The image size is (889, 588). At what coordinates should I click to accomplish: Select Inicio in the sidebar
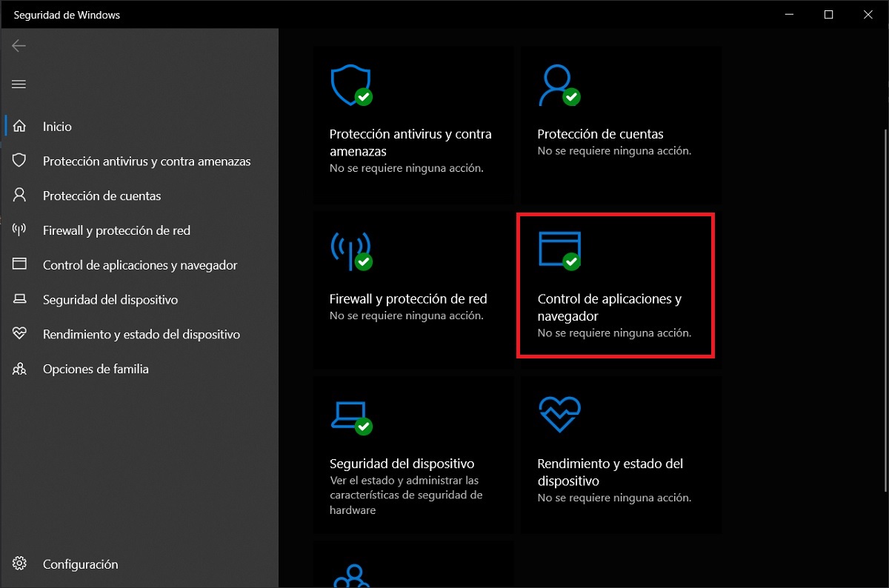57,127
